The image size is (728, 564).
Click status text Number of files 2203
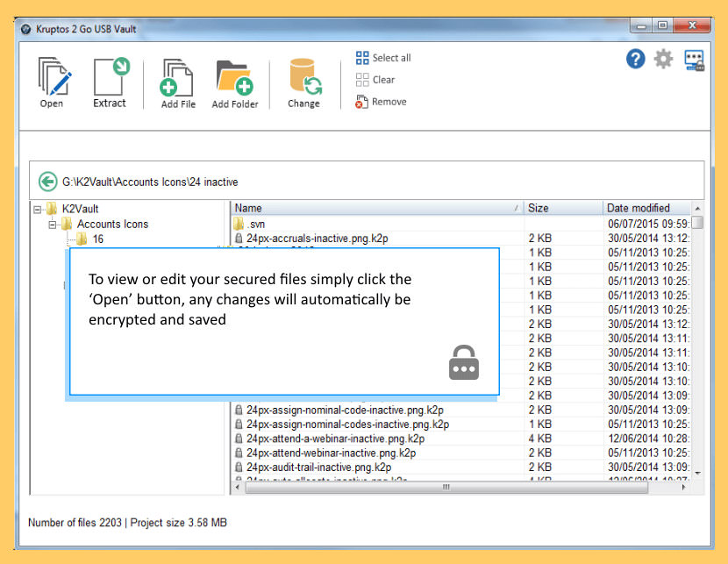click(75, 523)
